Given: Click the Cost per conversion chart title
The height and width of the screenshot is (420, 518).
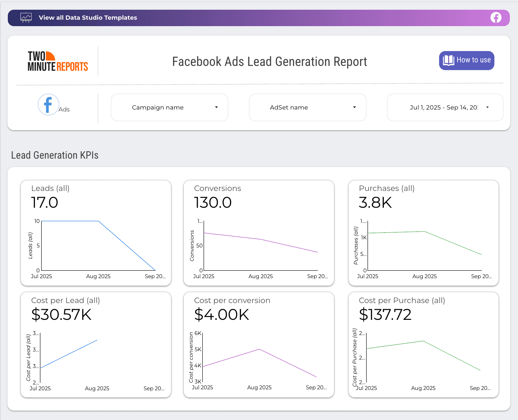Looking at the screenshot, I should [x=232, y=300].
